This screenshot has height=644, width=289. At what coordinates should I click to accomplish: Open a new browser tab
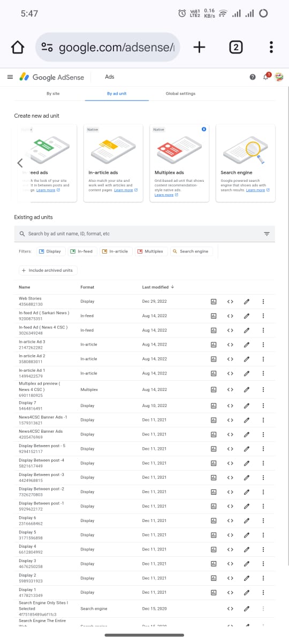point(199,48)
